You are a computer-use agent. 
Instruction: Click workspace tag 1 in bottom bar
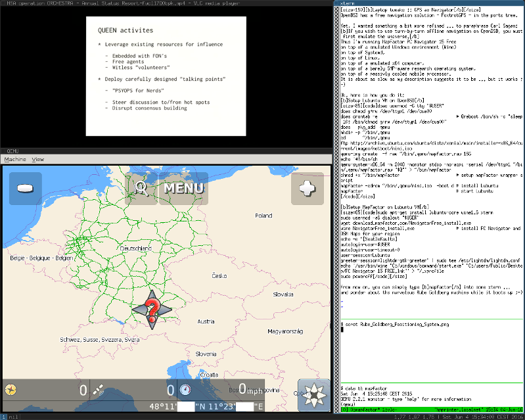(x=3, y=417)
